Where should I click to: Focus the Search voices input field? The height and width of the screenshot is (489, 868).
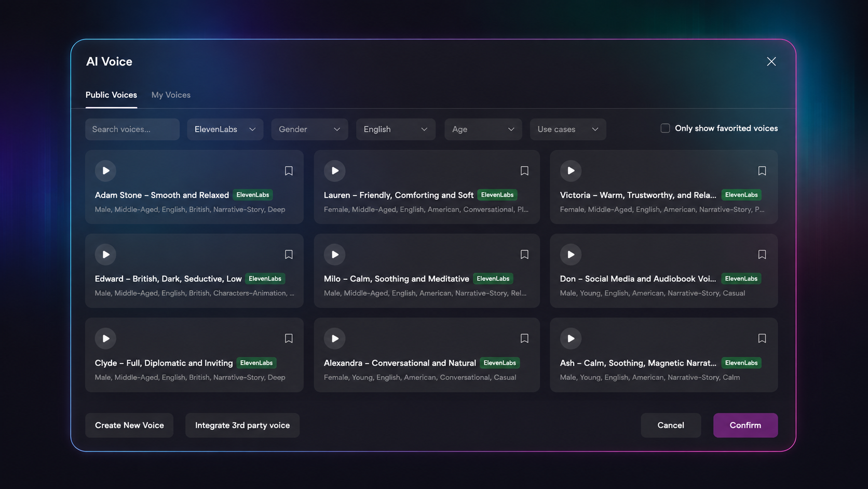click(x=132, y=129)
